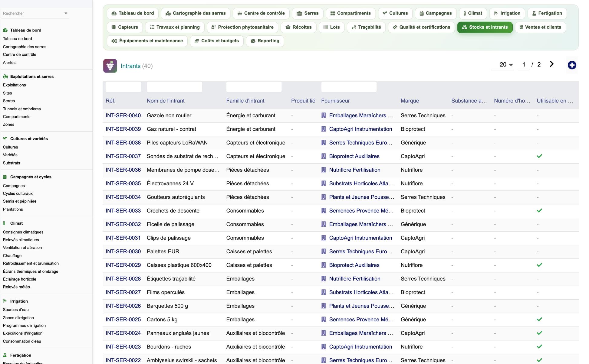Open Cartographie des serres tab
The width and height of the screenshot is (589, 364).
(x=196, y=13)
